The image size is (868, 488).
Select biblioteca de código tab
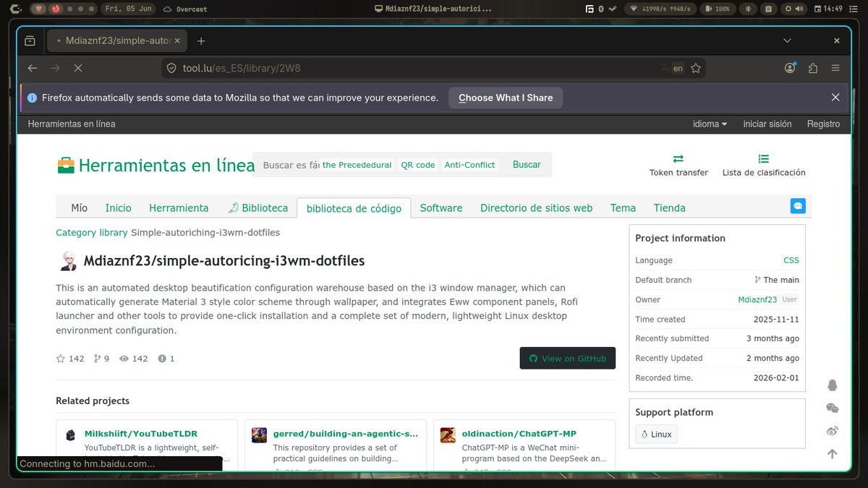[354, 208]
